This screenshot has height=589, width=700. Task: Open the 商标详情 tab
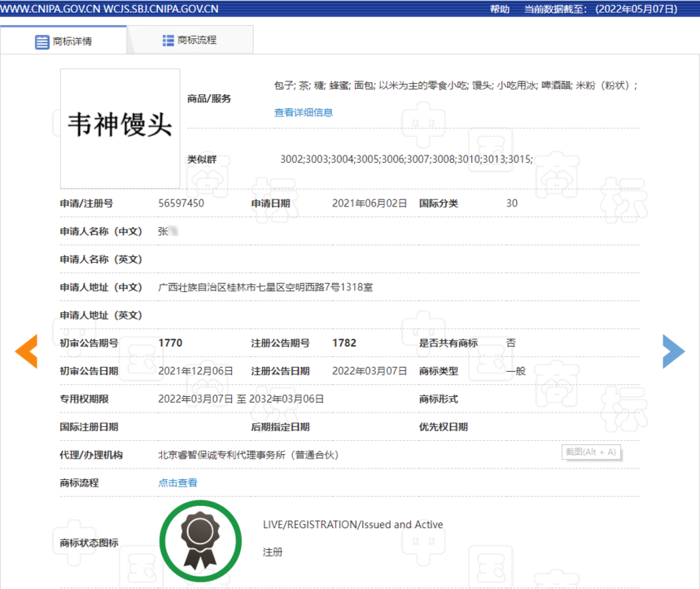pyautogui.click(x=63, y=41)
